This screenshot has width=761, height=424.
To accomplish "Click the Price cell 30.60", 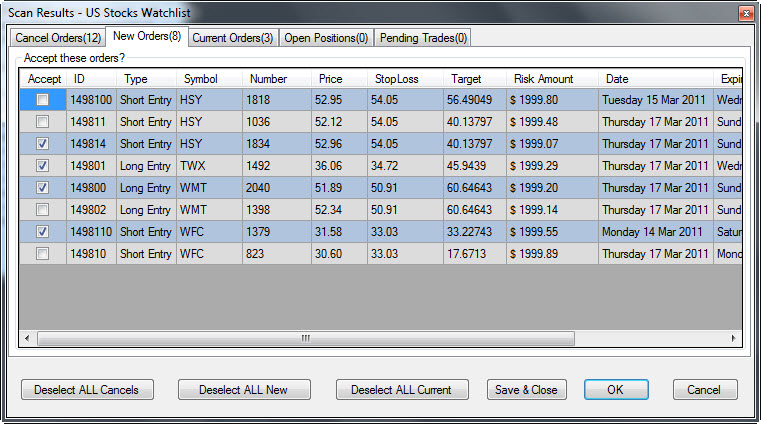I will 339,253.
